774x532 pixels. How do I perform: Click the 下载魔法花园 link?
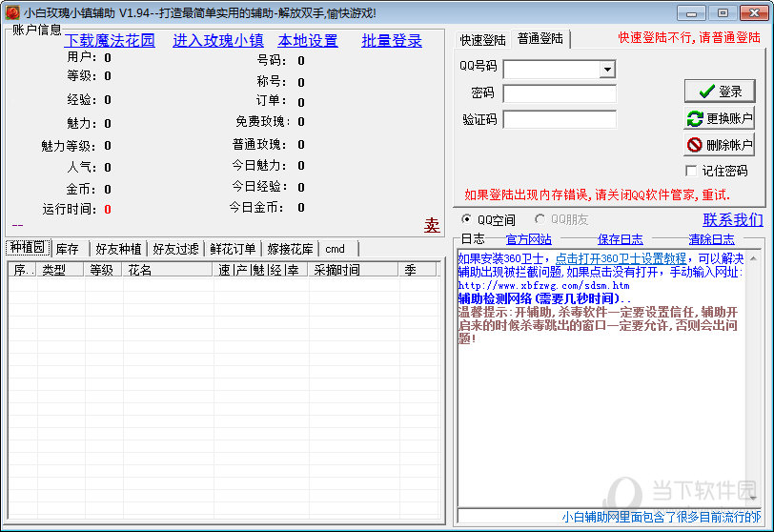(110, 40)
